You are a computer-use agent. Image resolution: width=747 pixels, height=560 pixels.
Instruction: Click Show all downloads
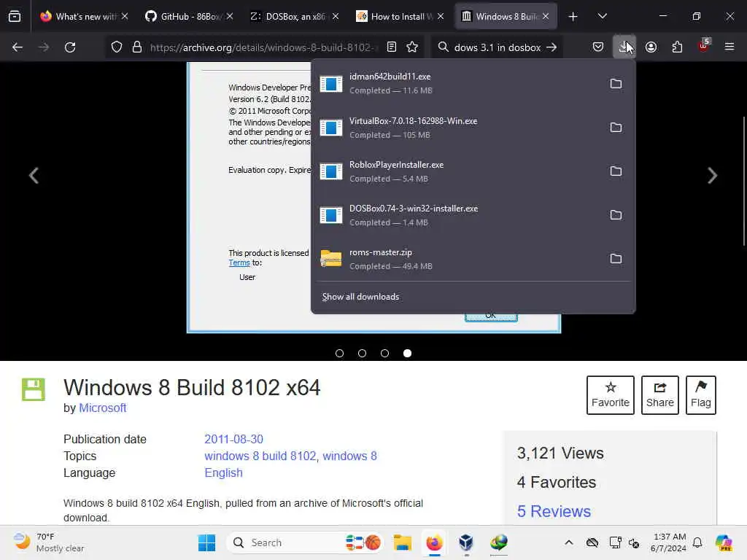coord(360,297)
